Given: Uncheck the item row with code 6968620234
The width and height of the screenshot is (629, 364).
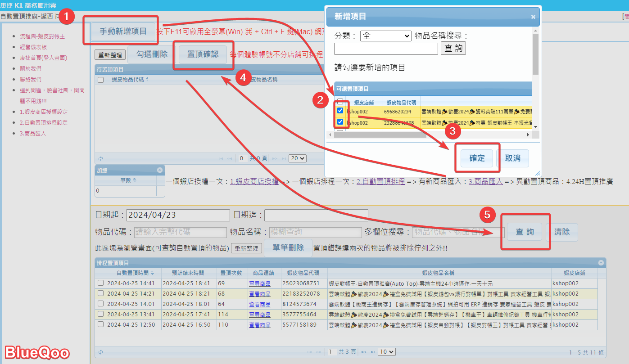Looking at the screenshot, I should pos(340,111).
